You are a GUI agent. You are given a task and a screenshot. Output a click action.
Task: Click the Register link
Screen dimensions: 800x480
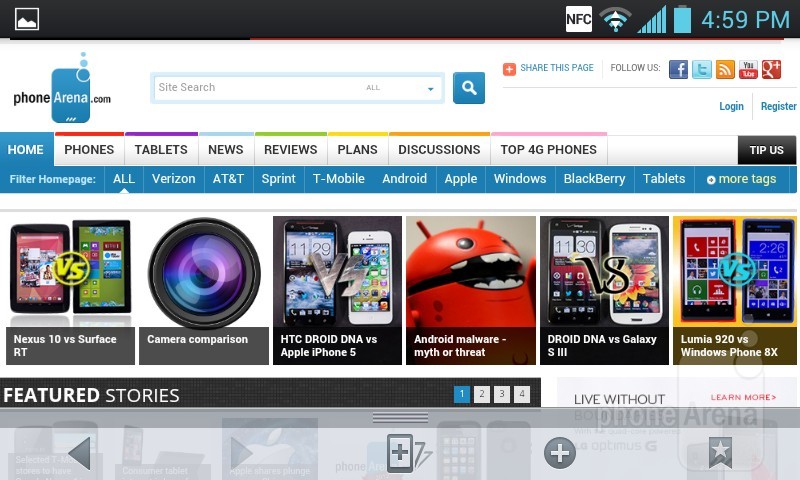pos(779,106)
